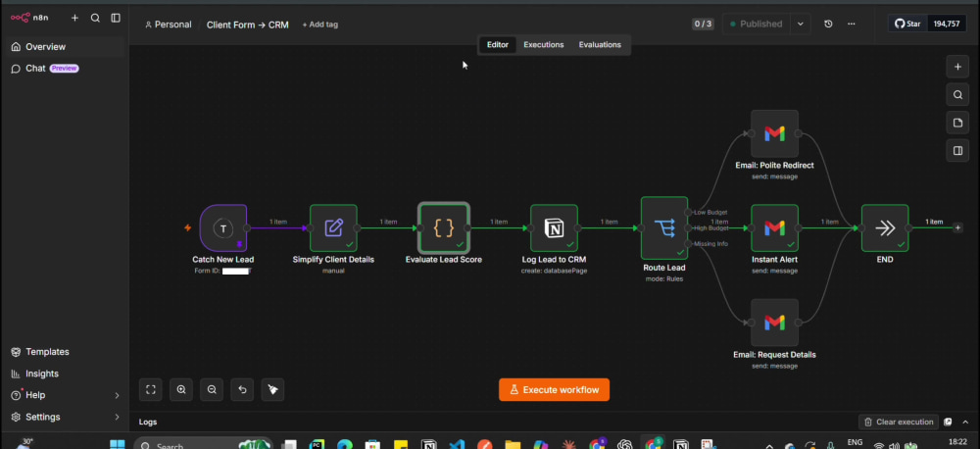Switch to the Executions tab
The height and width of the screenshot is (449, 980).
[x=543, y=45]
